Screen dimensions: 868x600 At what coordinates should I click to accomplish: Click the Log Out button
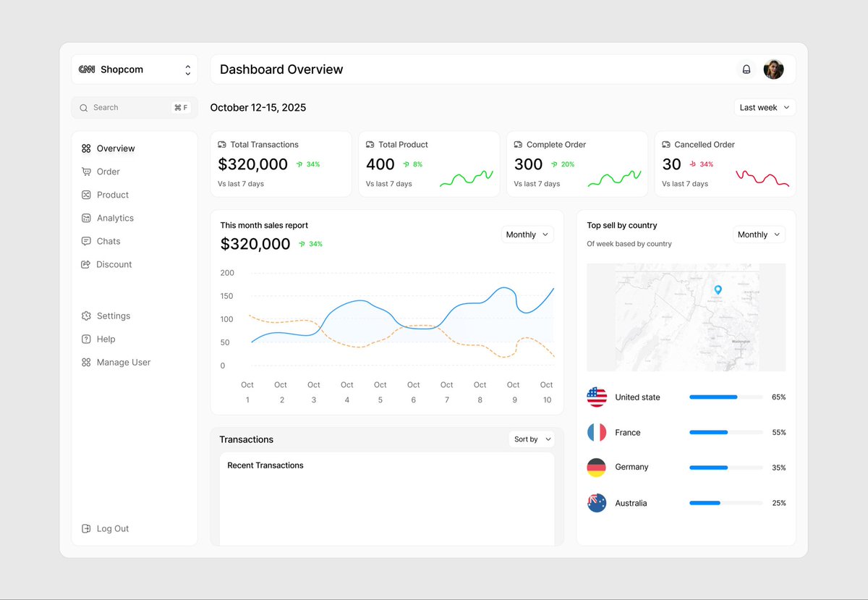pyautogui.click(x=105, y=528)
